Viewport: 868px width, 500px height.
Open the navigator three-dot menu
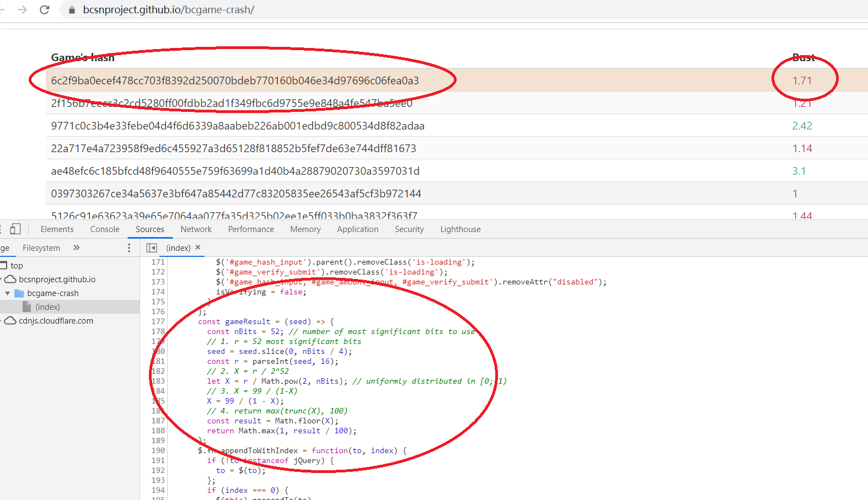(x=129, y=248)
